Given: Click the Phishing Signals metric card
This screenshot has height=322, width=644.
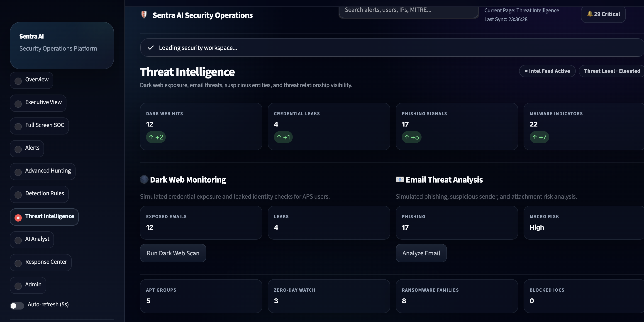Looking at the screenshot, I should (457, 127).
